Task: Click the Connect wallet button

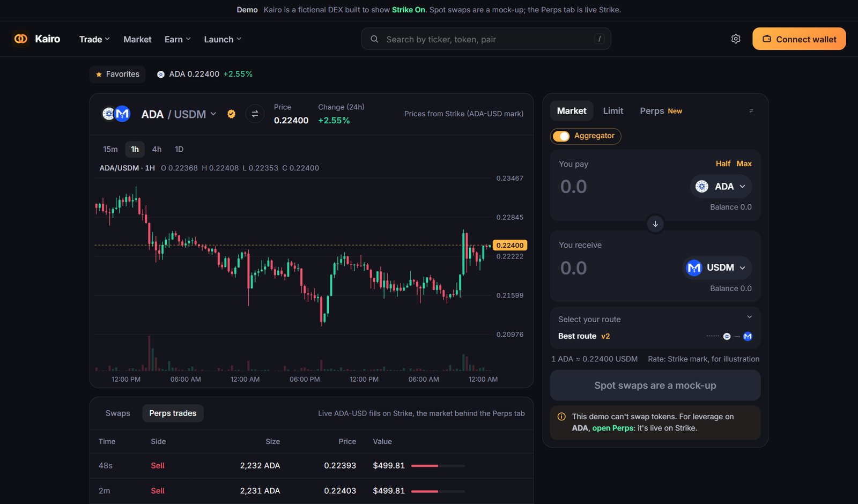Action: click(799, 39)
